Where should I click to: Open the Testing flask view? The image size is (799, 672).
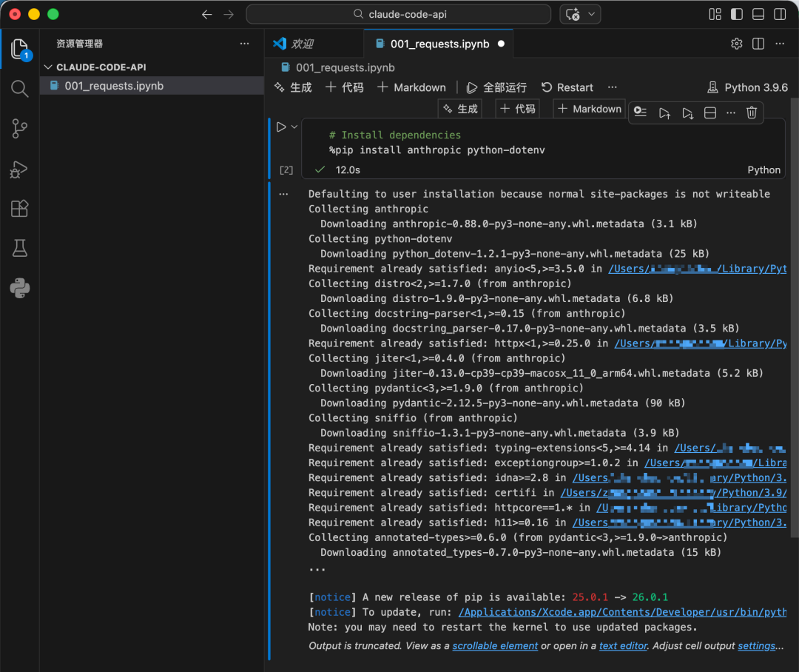click(19, 249)
